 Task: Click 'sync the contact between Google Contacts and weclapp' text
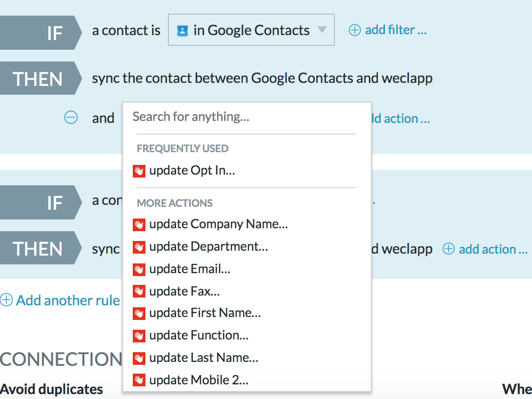point(262,79)
